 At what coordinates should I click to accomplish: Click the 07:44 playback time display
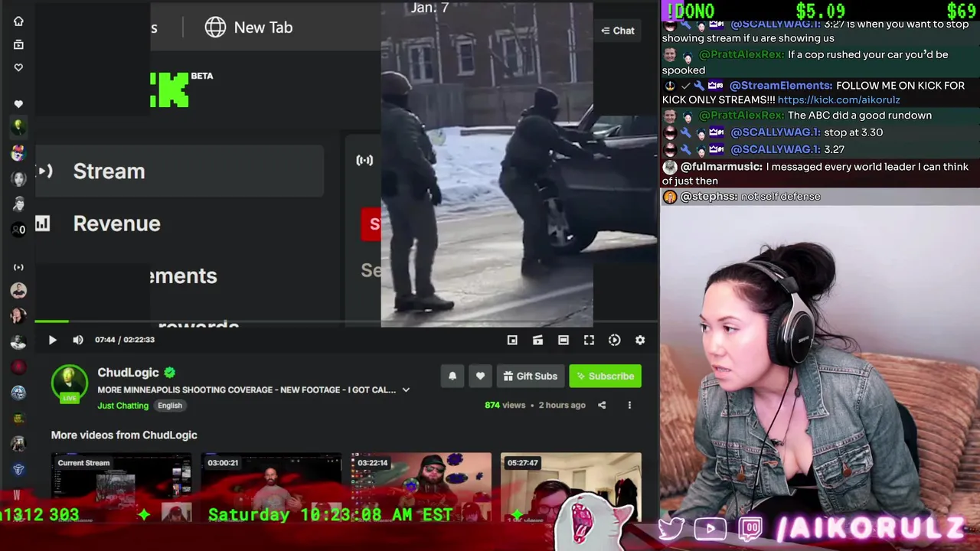tap(105, 340)
